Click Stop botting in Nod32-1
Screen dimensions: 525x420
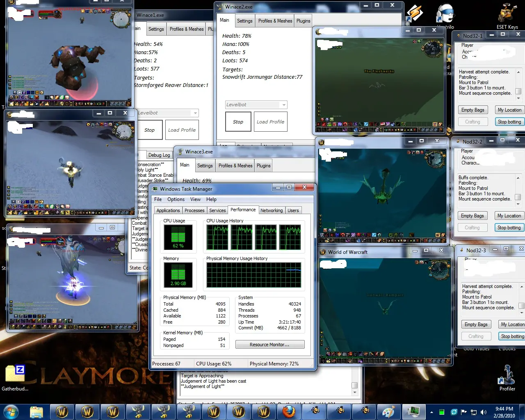[x=509, y=122]
